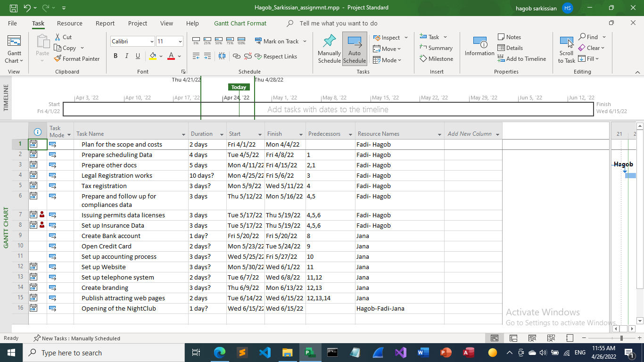Open the task Information dialog
The height and width of the screenshot is (362, 644).
coord(479,47)
